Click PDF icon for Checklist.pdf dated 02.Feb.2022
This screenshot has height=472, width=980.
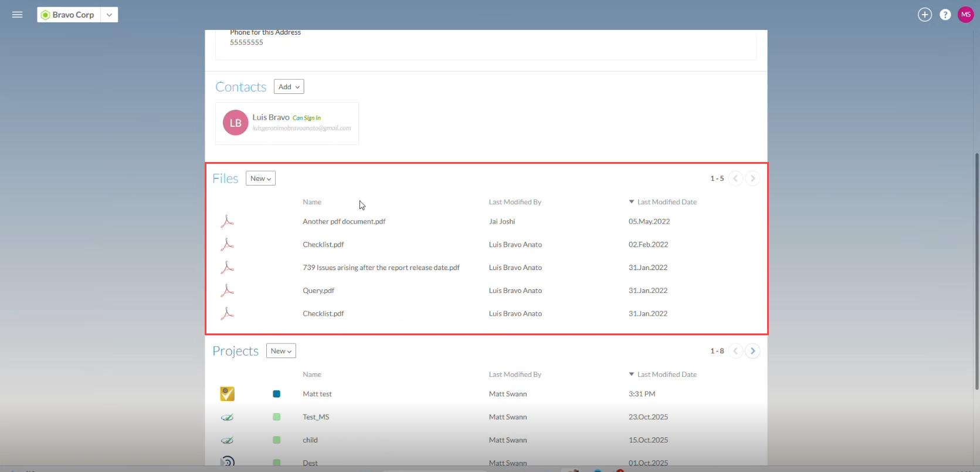coord(227,244)
